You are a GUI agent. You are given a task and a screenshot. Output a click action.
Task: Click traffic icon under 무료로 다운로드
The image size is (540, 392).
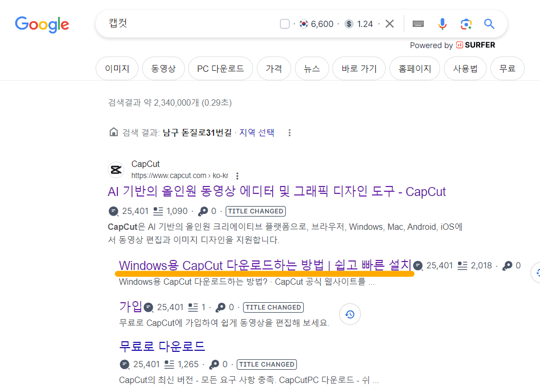(125, 365)
